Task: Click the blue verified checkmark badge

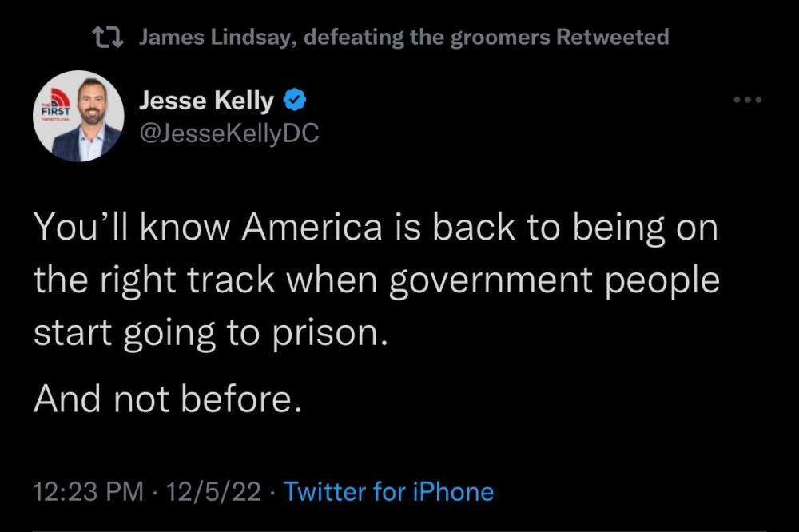Action: pos(294,100)
